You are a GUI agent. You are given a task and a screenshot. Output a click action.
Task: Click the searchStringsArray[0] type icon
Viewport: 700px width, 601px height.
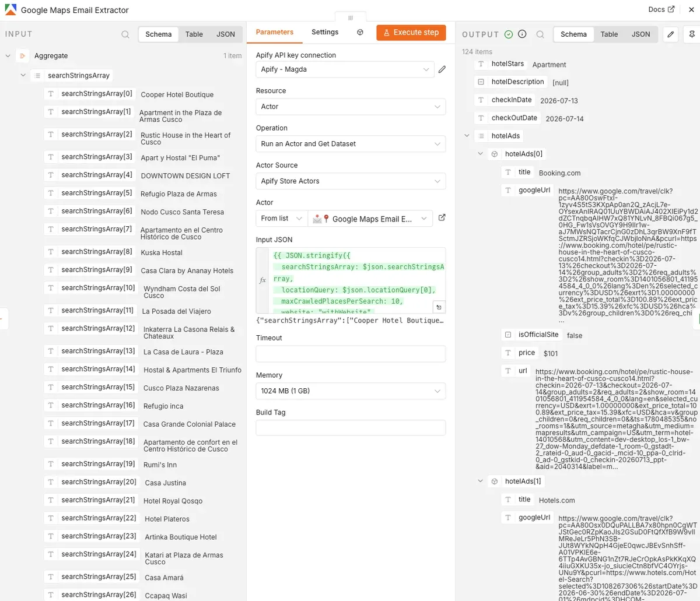(51, 94)
